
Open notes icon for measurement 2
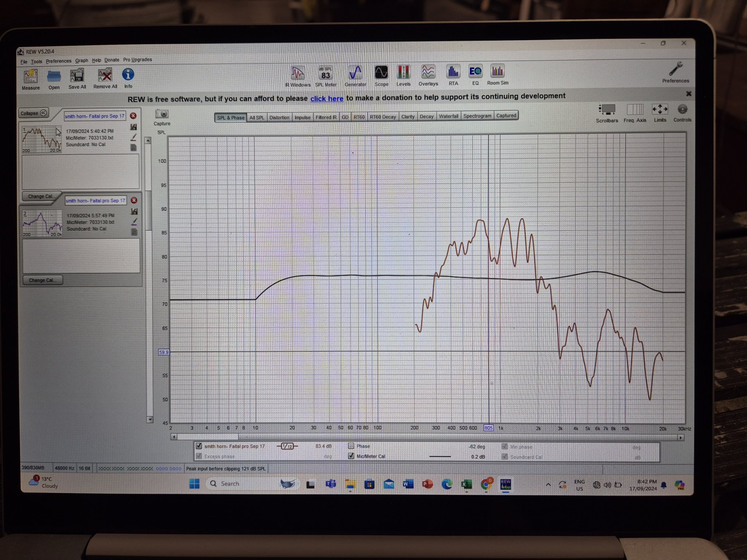pos(134,232)
